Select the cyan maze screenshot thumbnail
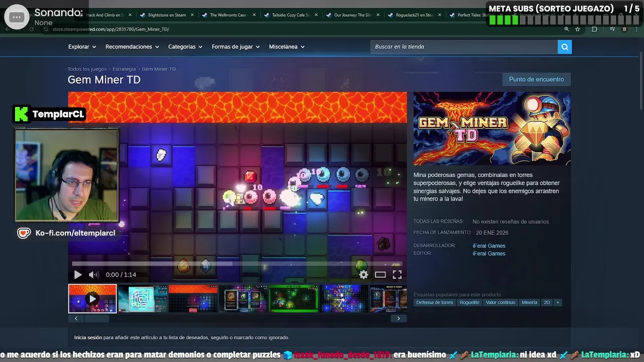The width and height of the screenshot is (644, 362). click(142, 299)
